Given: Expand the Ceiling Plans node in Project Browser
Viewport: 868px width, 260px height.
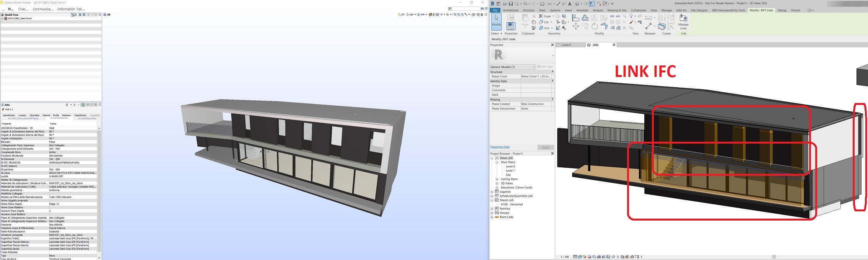Looking at the screenshot, I should point(497,179).
